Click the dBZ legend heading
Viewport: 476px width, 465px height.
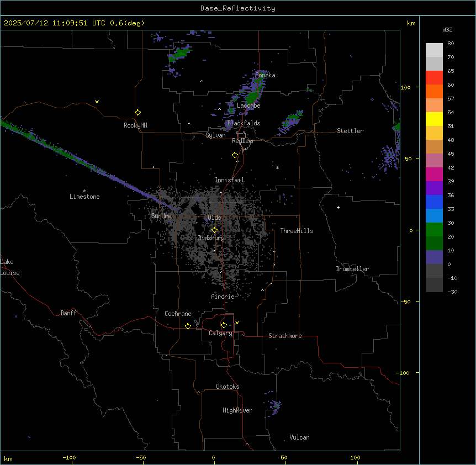(x=447, y=30)
